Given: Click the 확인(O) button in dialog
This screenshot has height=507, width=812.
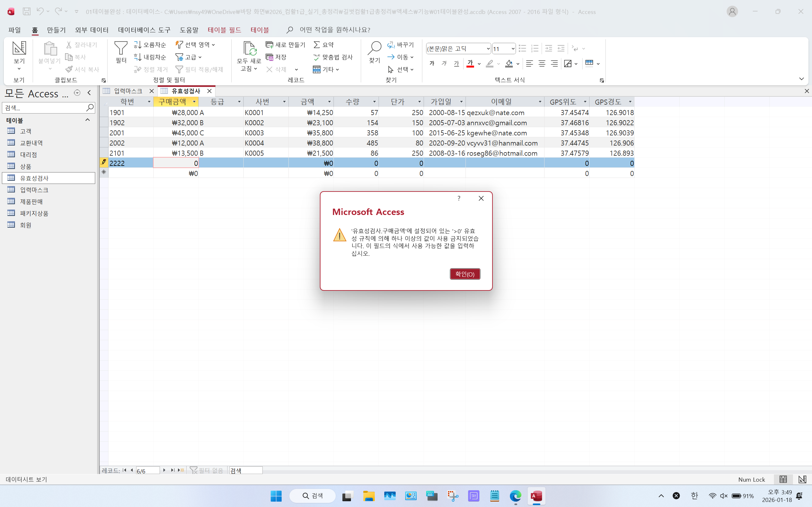Looking at the screenshot, I should point(465,274).
